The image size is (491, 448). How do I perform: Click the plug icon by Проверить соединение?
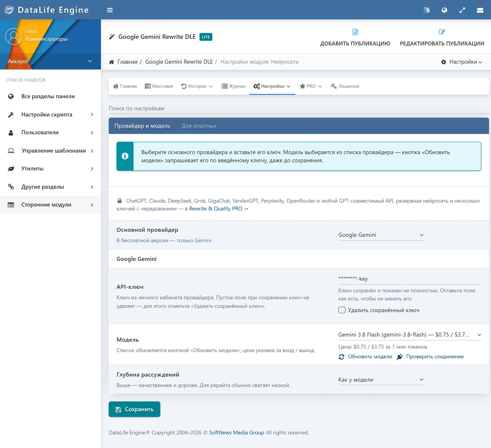[400, 357]
